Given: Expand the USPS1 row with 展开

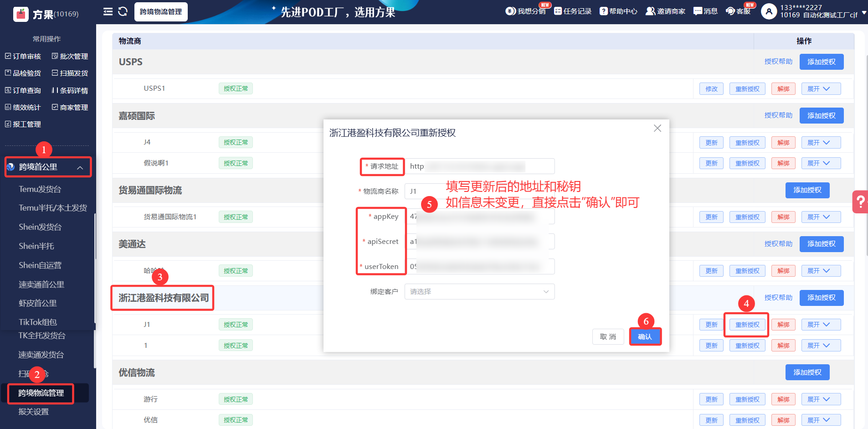Looking at the screenshot, I should [x=821, y=89].
